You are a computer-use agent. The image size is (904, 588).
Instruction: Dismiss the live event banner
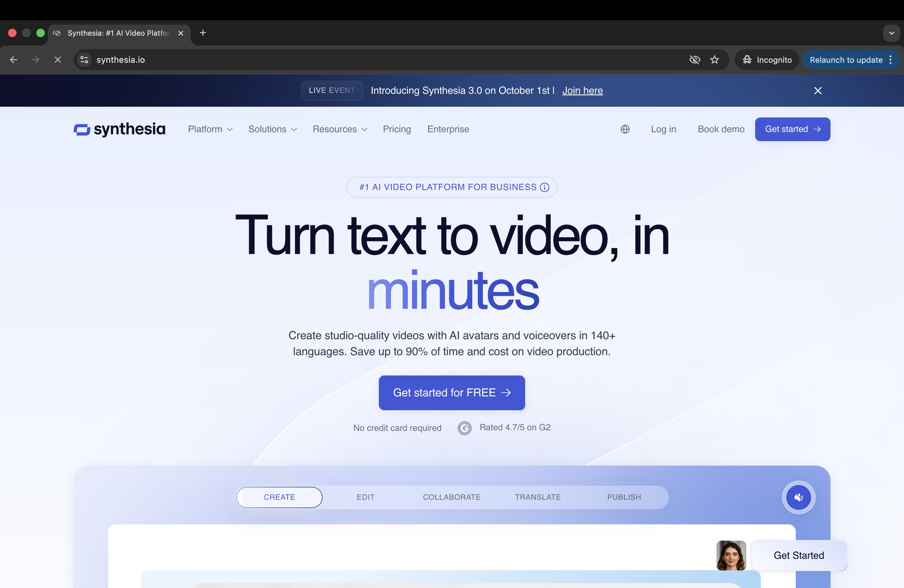click(x=818, y=90)
